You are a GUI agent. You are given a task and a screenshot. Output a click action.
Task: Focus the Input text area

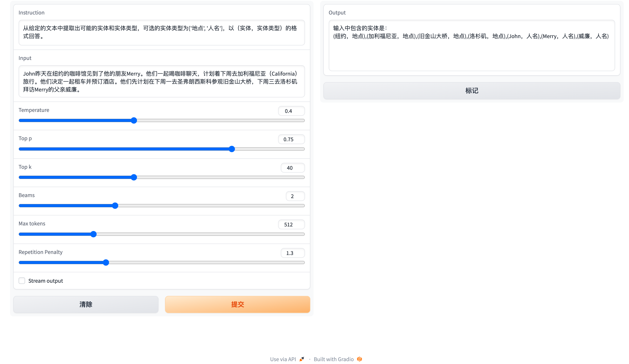[x=162, y=81]
